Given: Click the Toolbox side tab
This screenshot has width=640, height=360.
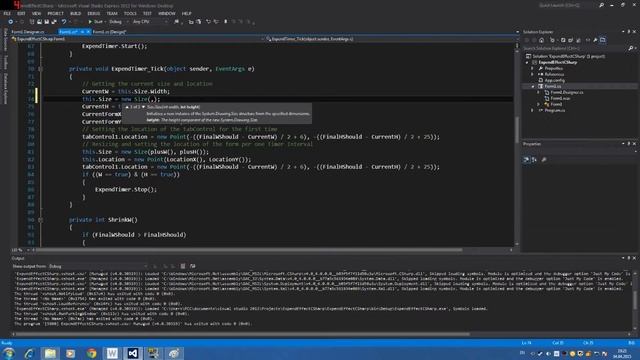Looking at the screenshot, I should click(x=5, y=62).
